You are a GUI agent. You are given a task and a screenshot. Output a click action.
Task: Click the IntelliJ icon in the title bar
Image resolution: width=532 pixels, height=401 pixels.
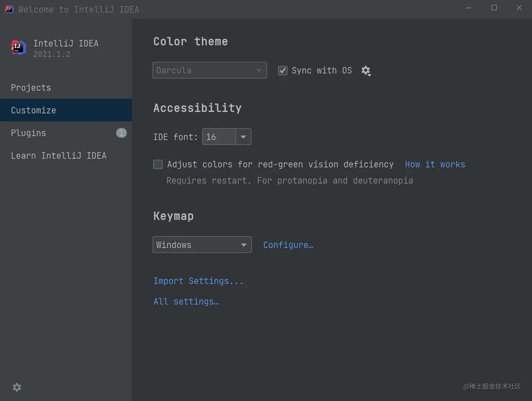pyautogui.click(x=9, y=9)
